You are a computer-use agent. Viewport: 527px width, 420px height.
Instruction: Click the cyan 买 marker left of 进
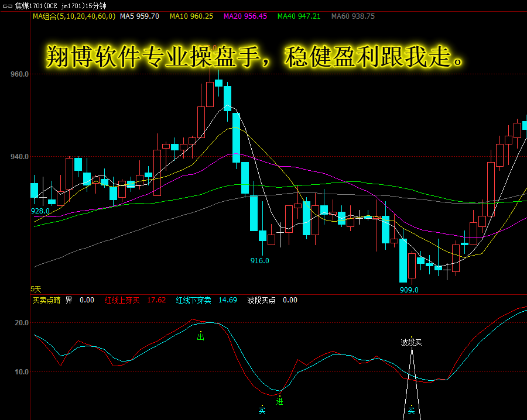coord(262,410)
